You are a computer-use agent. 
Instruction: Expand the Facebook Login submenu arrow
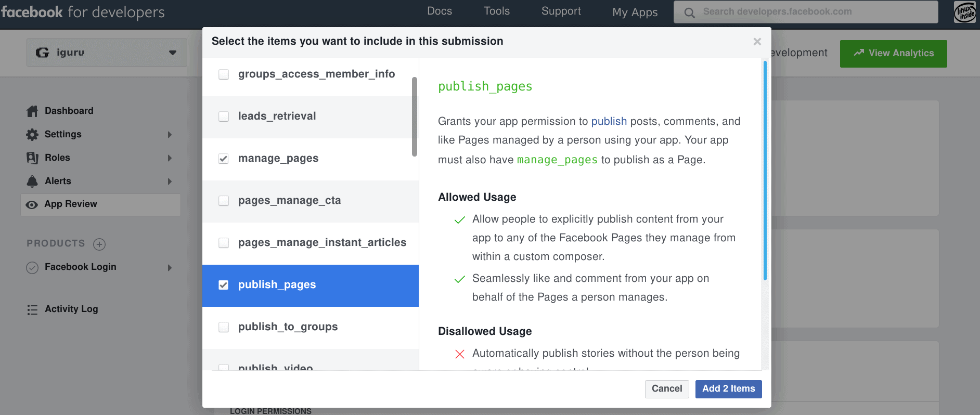pyautogui.click(x=170, y=268)
